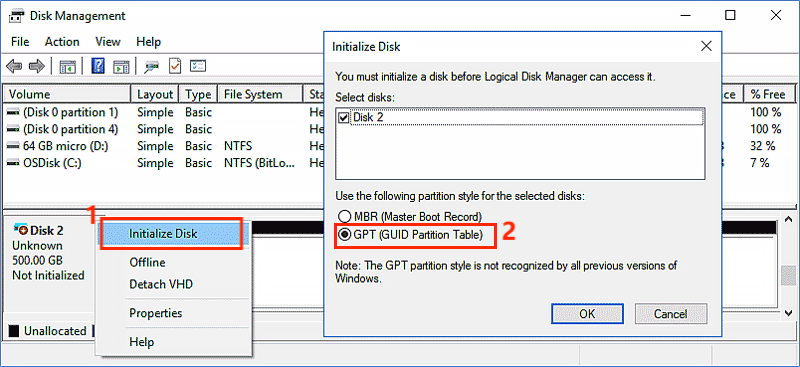Sort by the File System column header
The height and width of the screenshot is (367, 800).
click(x=260, y=94)
